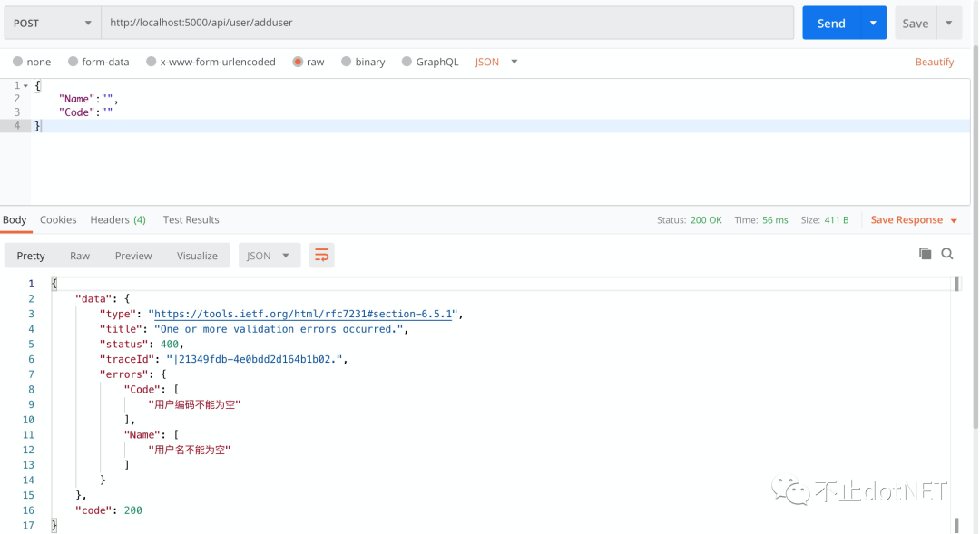Open the JSON body format dropdown
Image resolution: width=980 pixels, height=534 pixels.
pos(496,62)
